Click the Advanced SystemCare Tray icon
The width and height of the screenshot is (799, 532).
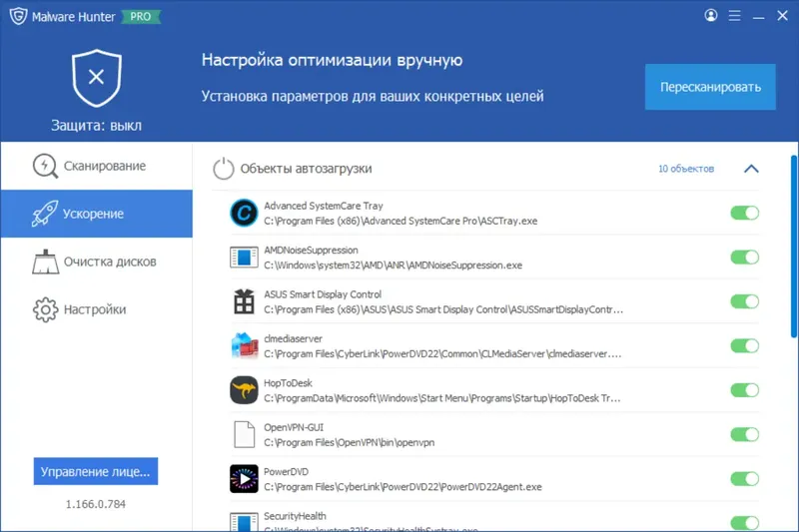tap(244, 213)
